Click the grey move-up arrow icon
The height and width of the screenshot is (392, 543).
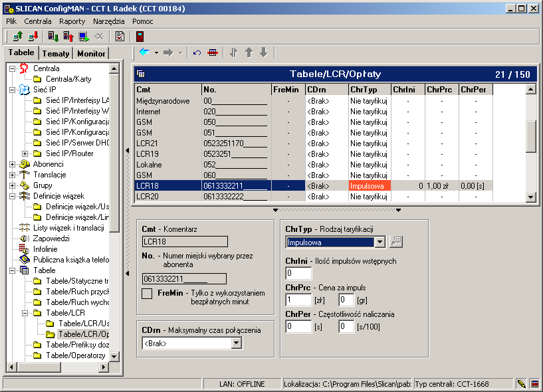249,52
